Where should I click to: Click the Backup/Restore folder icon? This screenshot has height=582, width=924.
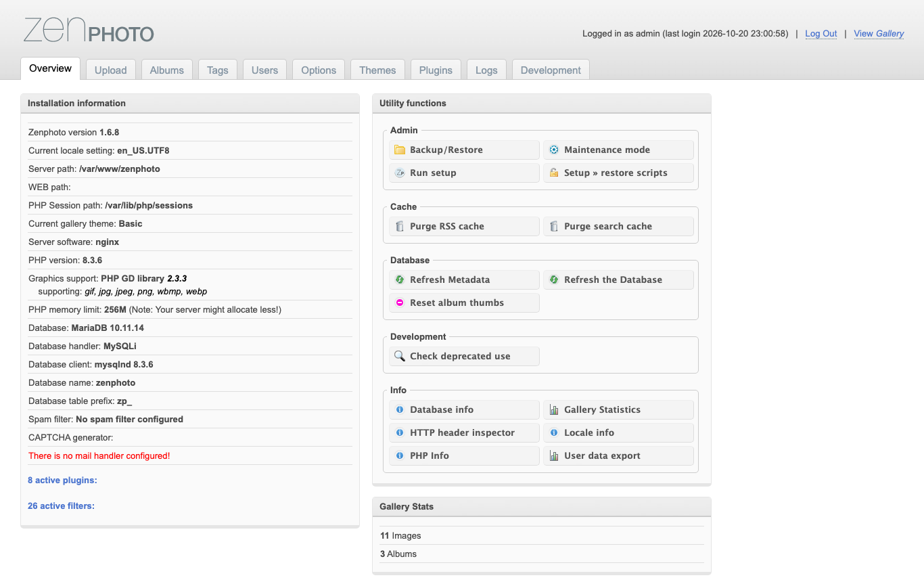click(x=400, y=150)
